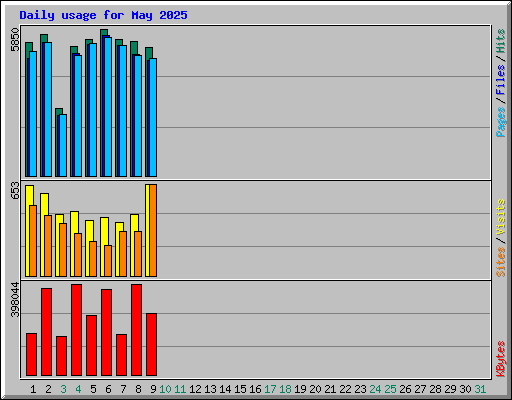Click green day label 25
This screenshot has height=400, width=512.
point(390,389)
